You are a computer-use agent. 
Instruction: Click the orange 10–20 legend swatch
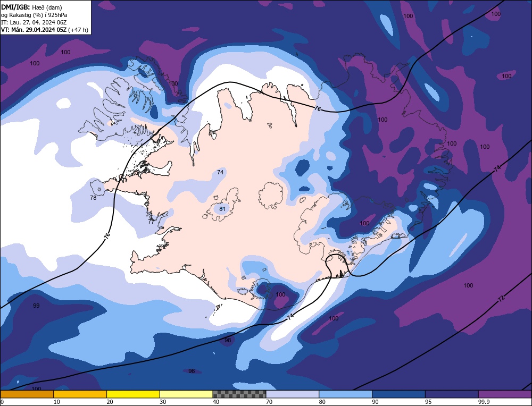80,394
